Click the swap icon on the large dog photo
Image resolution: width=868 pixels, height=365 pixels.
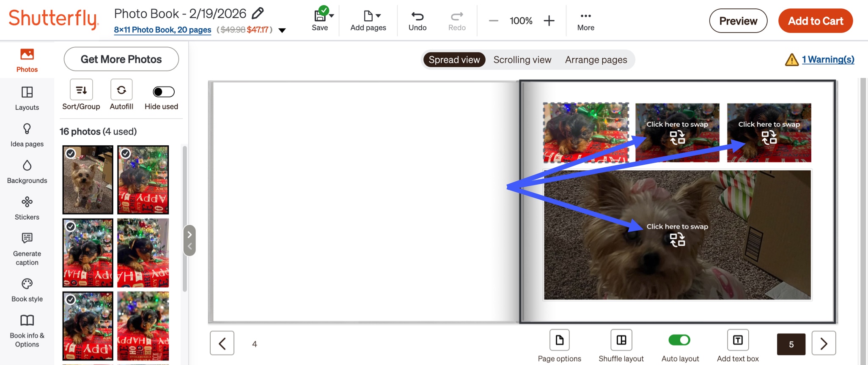coord(677,240)
